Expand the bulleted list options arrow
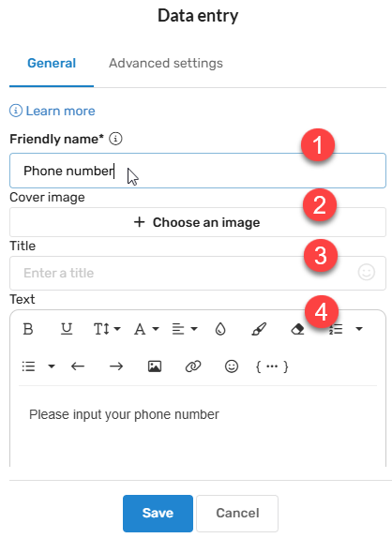 (x=52, y=366)
